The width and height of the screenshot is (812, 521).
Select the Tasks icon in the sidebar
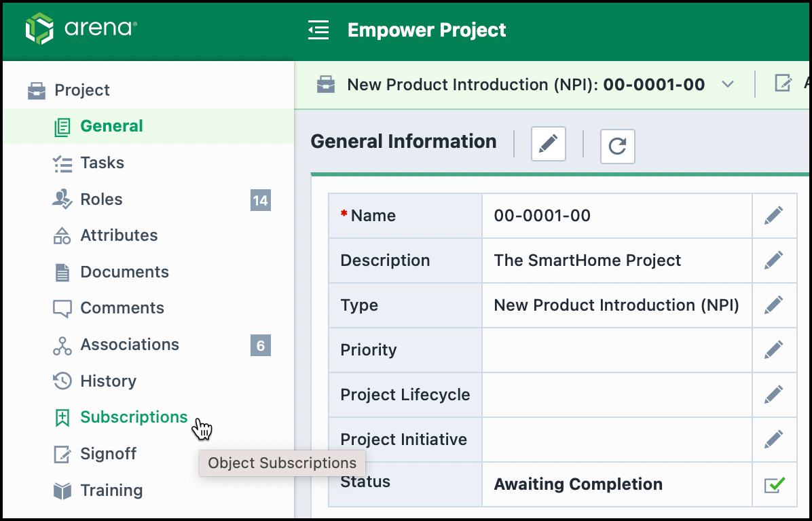[x=61, y=163]
